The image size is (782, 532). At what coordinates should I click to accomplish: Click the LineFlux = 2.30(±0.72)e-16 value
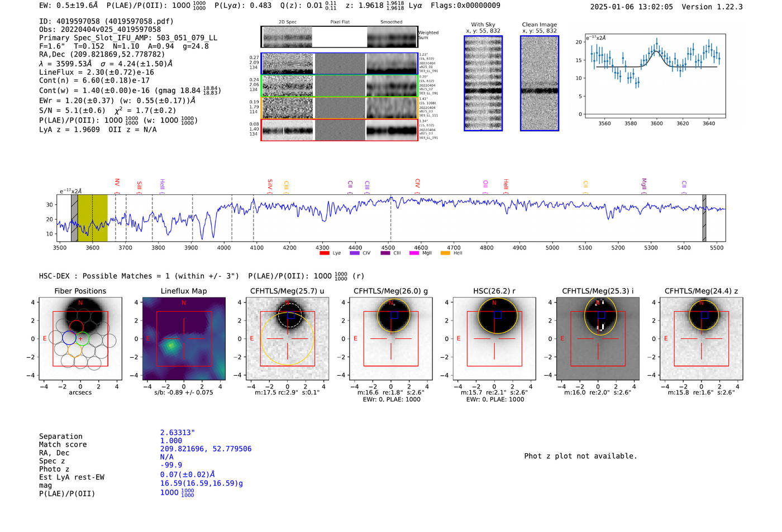[x=104, y=72]
